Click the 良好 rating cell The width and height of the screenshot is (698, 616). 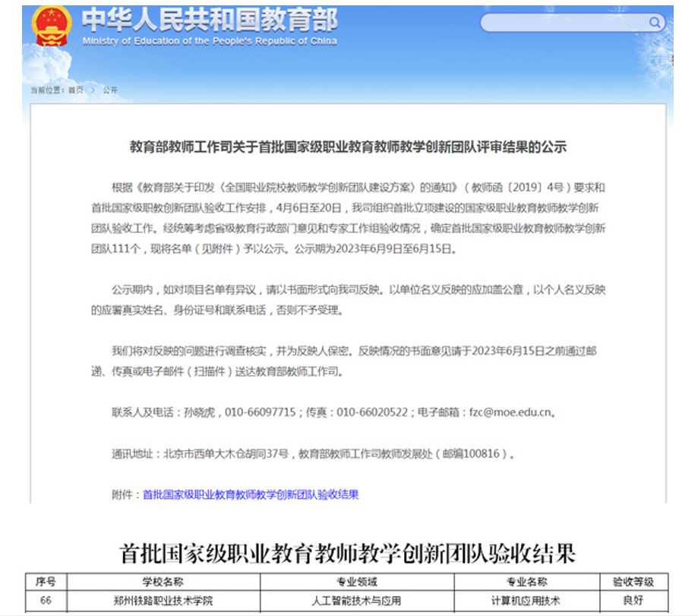pos(633,600)
